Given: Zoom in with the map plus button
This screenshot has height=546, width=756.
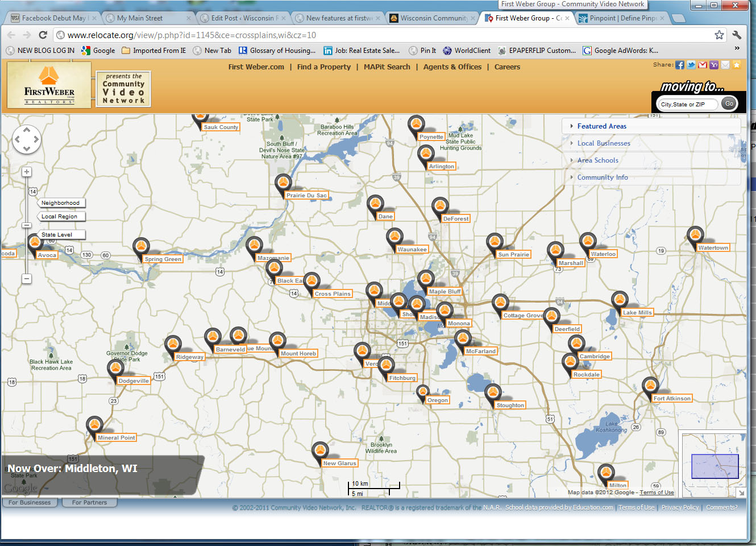Looking at the screenshot, I should click(x=27, y=172).
